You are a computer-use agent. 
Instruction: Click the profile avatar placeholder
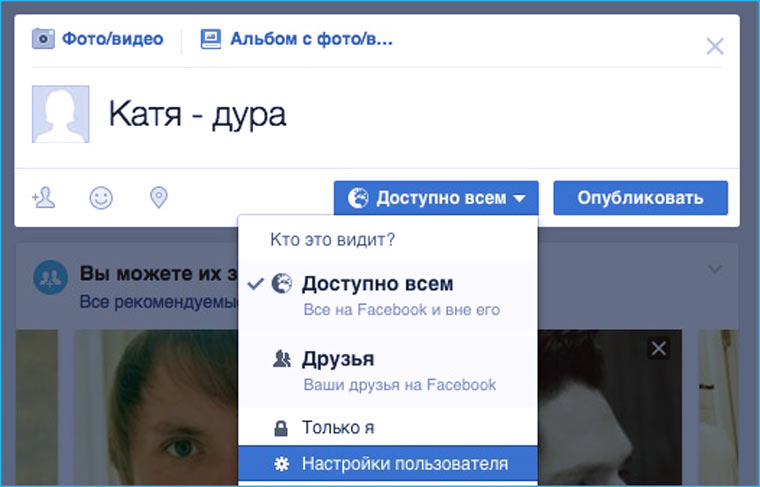pos(61,114)
